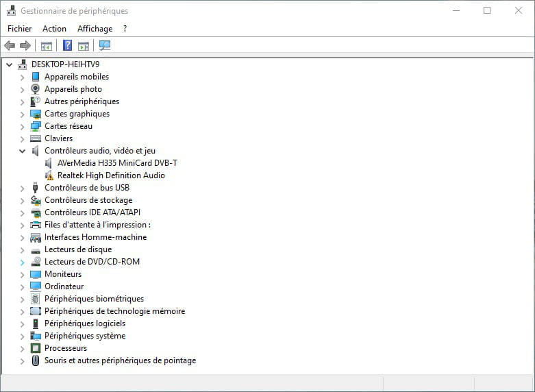
Task: Click the window title bar system icon
Action: tap(11, 10)
